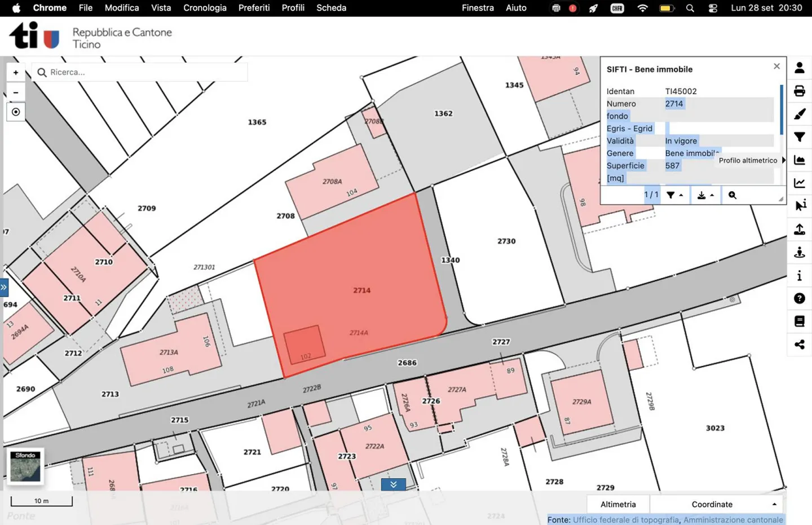The width and height of the screenshot is (812, 525).
Task: Expand the bottom panel chevron button
Action: tap(394, 484)
